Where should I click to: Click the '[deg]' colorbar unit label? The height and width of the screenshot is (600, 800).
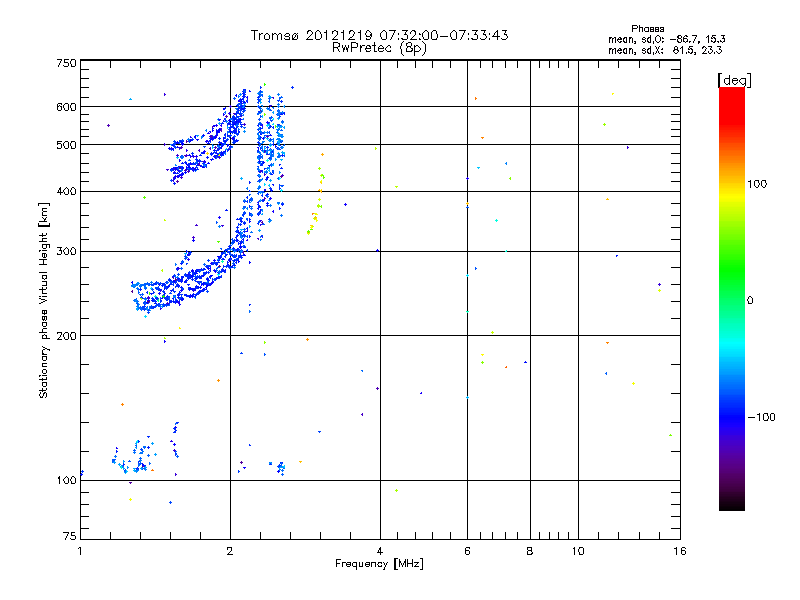[734, 80]
